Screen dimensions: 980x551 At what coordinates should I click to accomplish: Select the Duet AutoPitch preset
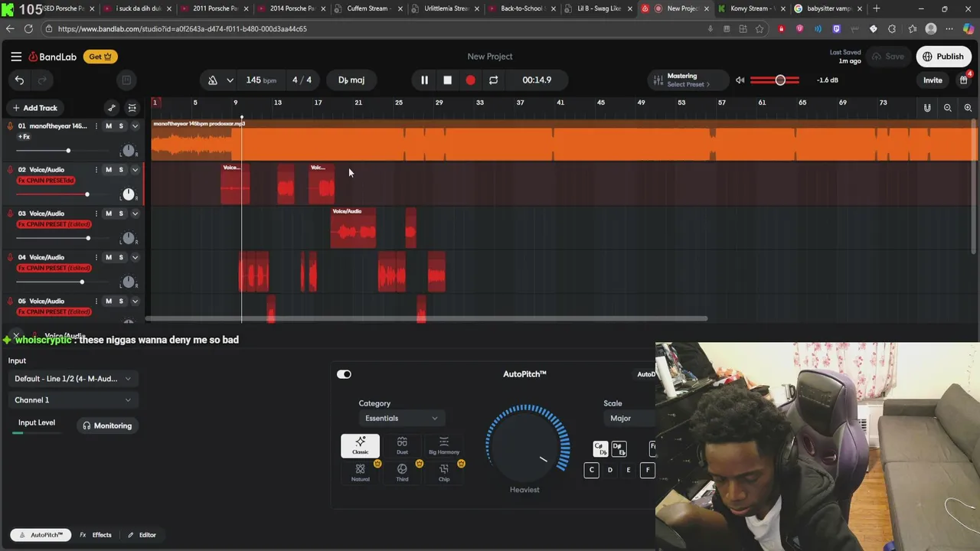[x=402, y=446]
